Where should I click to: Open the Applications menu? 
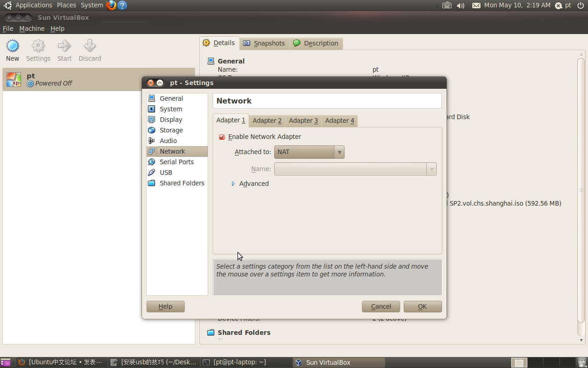coord(34,5)
